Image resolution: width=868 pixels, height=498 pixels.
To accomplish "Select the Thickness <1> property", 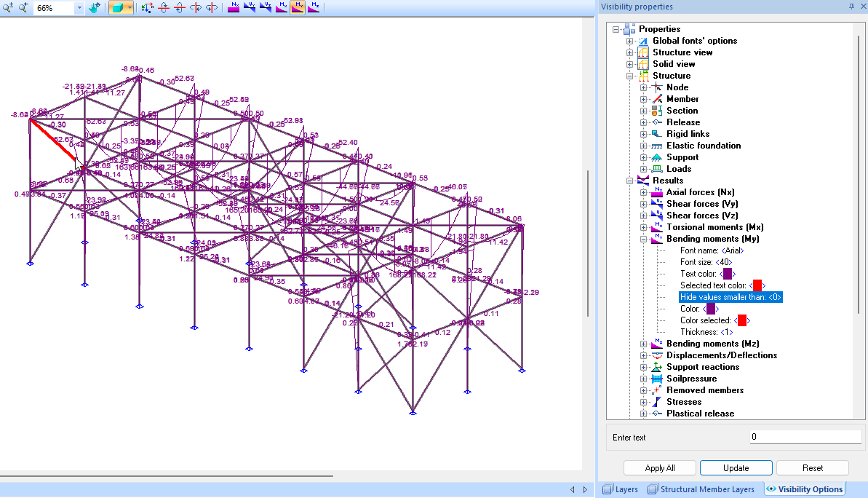I will point(706,332).
